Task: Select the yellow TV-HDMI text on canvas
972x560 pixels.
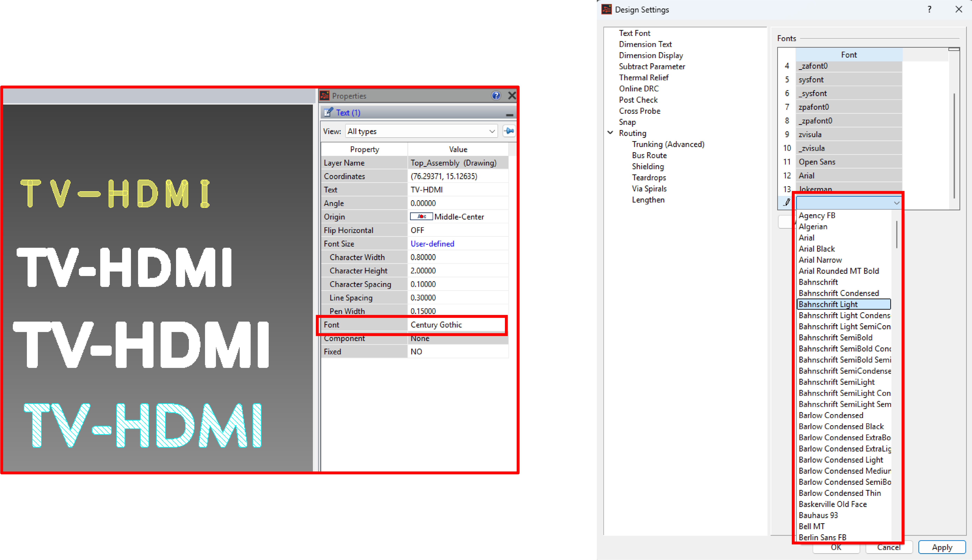Action: point(115,193)
